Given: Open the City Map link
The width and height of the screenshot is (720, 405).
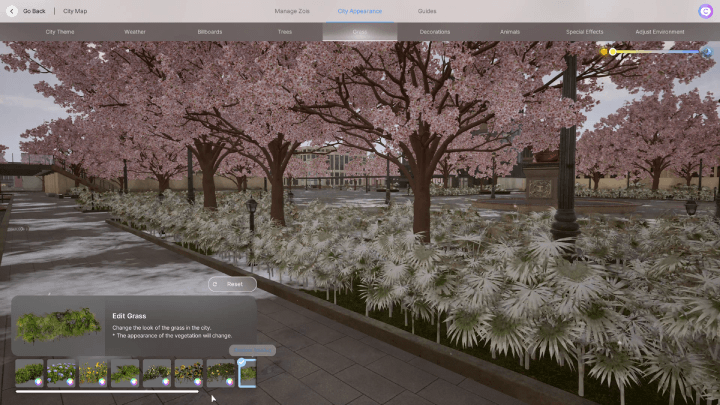Looking at the screenshot, I should point(75,11).
